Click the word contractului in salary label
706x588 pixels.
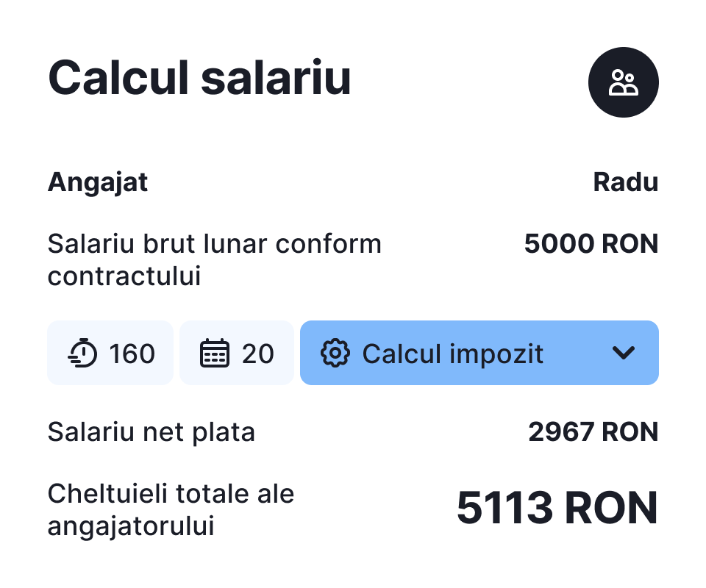coord(124,277)
